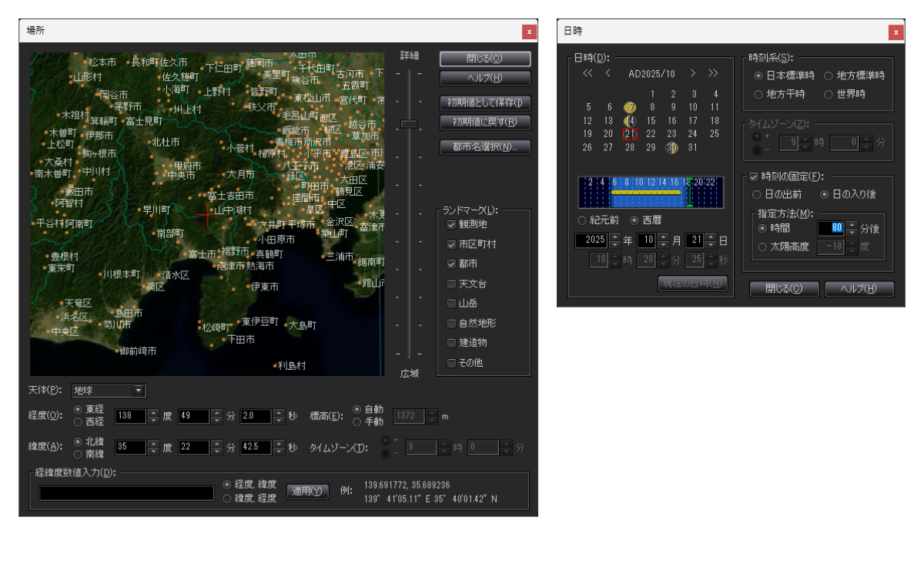This screenshot has height=574, width=924.
Task: Increase the year value with up stepper
Action: pos(614,237)
